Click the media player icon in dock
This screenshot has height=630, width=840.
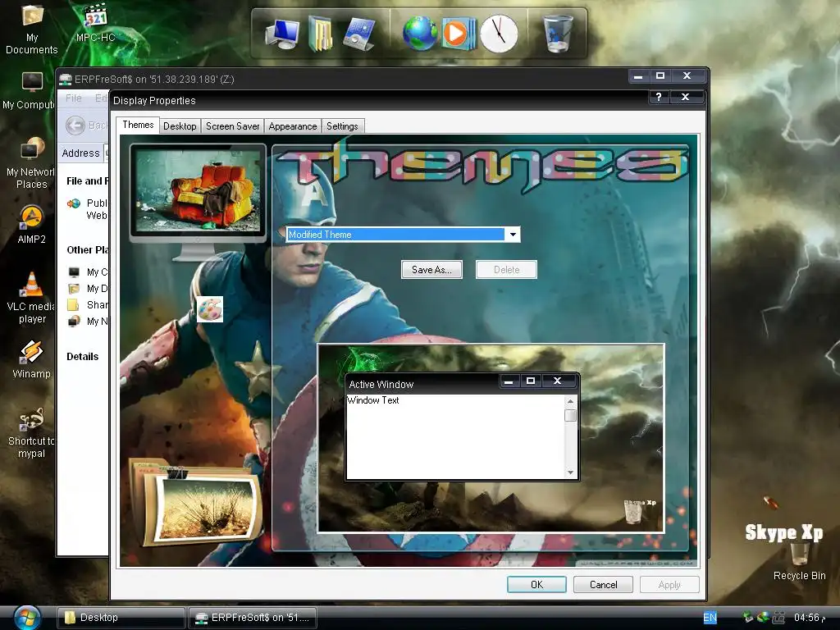click(x=458, y=34)
